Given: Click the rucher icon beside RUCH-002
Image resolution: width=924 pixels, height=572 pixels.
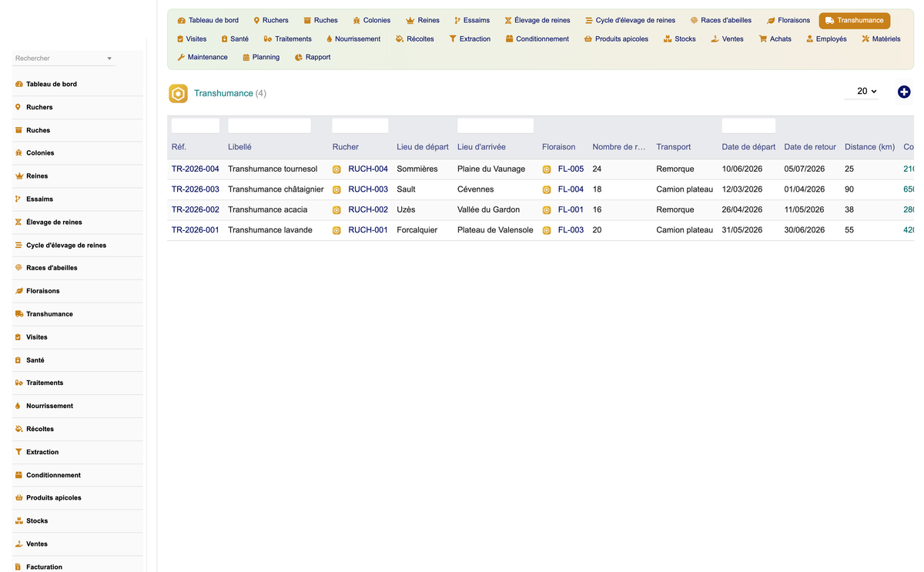Looking at the screenshot, I should pos(336,210).
